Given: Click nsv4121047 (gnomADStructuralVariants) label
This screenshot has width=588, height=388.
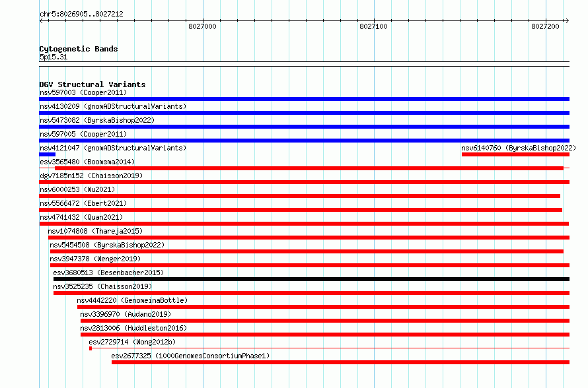Looking at the screenshot, I should [113, 148].
